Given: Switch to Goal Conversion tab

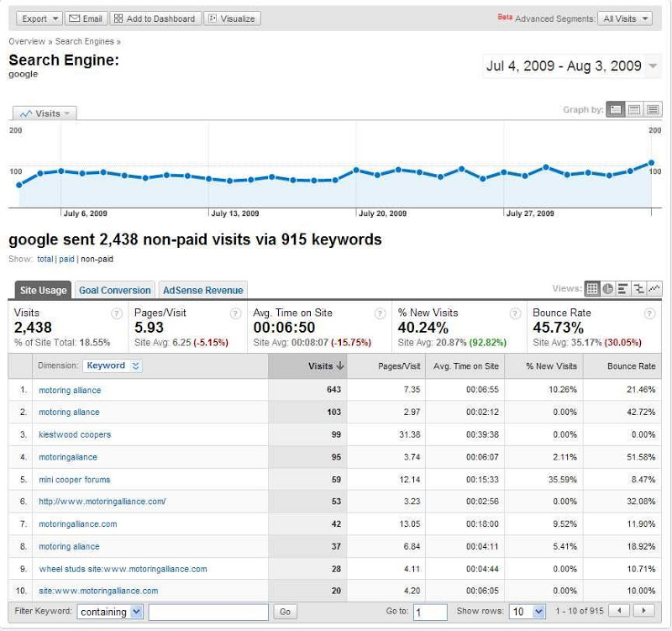Looking at the screenshot, I should click(115, 290).
